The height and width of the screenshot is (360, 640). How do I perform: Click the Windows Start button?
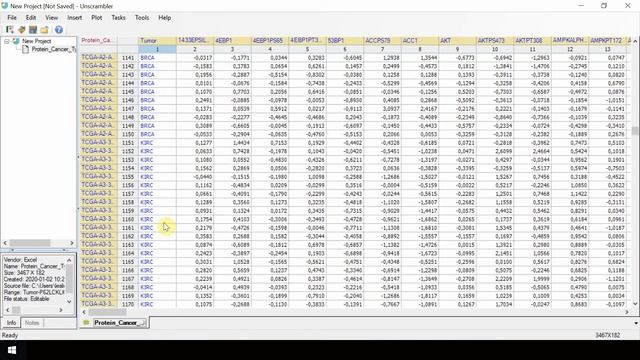(x=12, y=350)
